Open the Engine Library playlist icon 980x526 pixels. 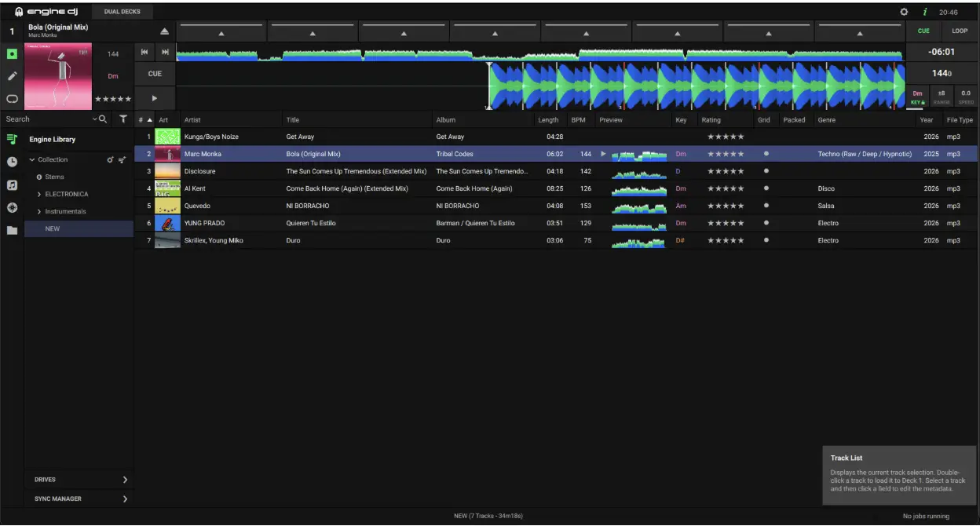pyautogui.click(x=12, y=139)
